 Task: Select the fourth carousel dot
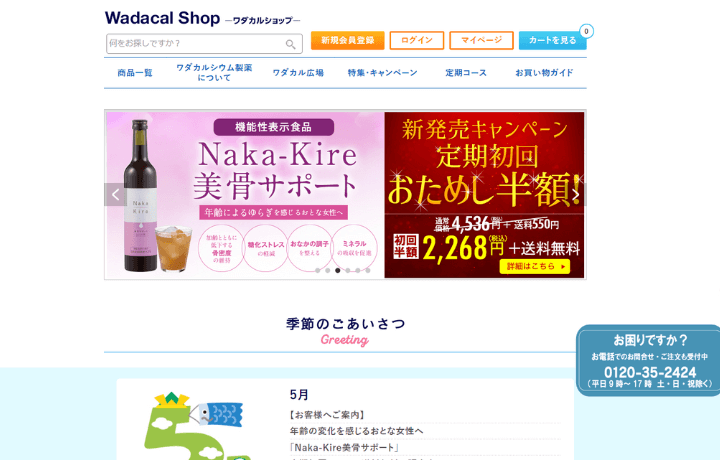tap(348, 270)
